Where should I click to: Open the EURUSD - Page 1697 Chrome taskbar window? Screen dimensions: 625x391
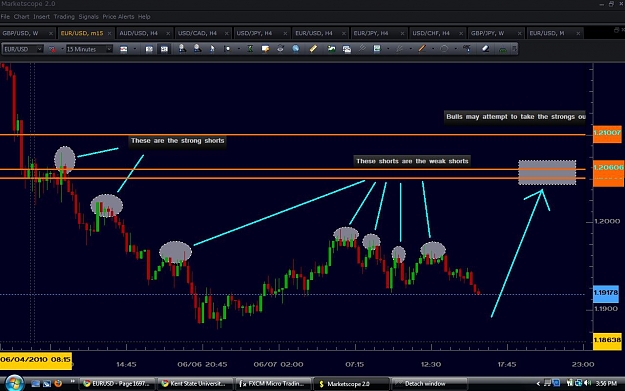click(116, 384)
